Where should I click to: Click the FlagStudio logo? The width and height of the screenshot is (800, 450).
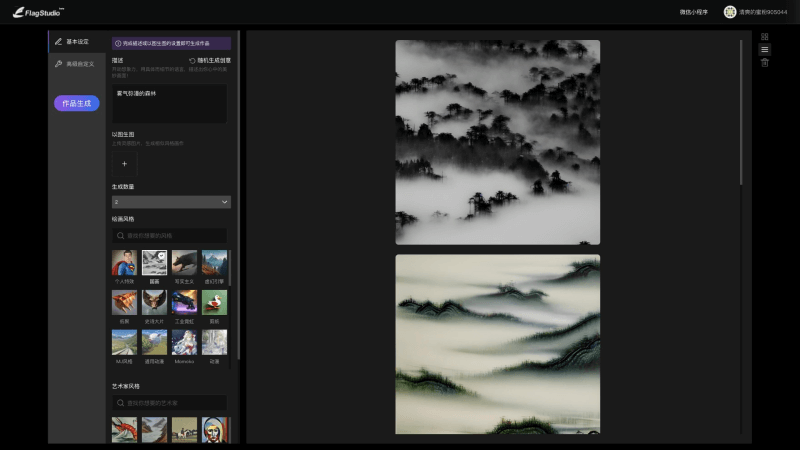point(39,12)
